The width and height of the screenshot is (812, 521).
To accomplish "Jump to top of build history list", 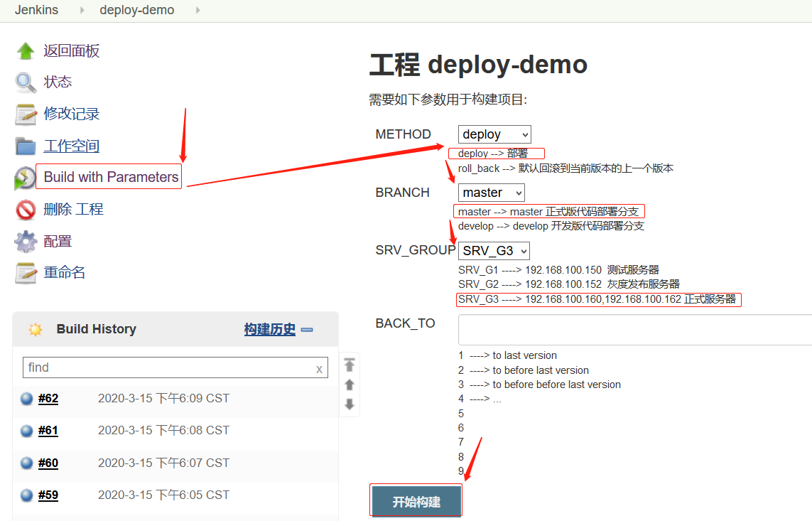I will [350, 365].
